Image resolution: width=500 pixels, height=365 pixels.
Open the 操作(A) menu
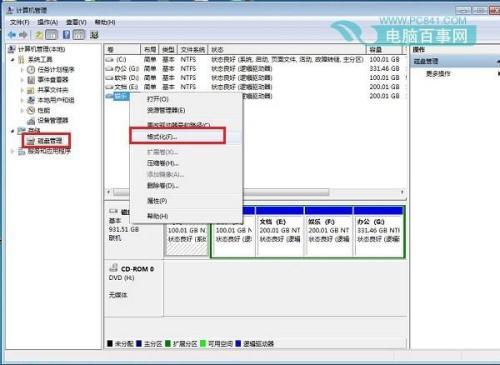click(x=48, y=22)
